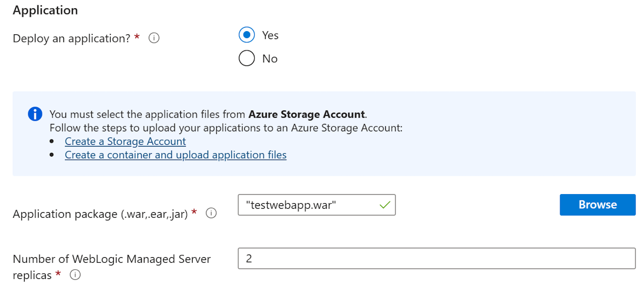Click the No option label text
This screenshot has height=289, width=644.
[269, 59]
